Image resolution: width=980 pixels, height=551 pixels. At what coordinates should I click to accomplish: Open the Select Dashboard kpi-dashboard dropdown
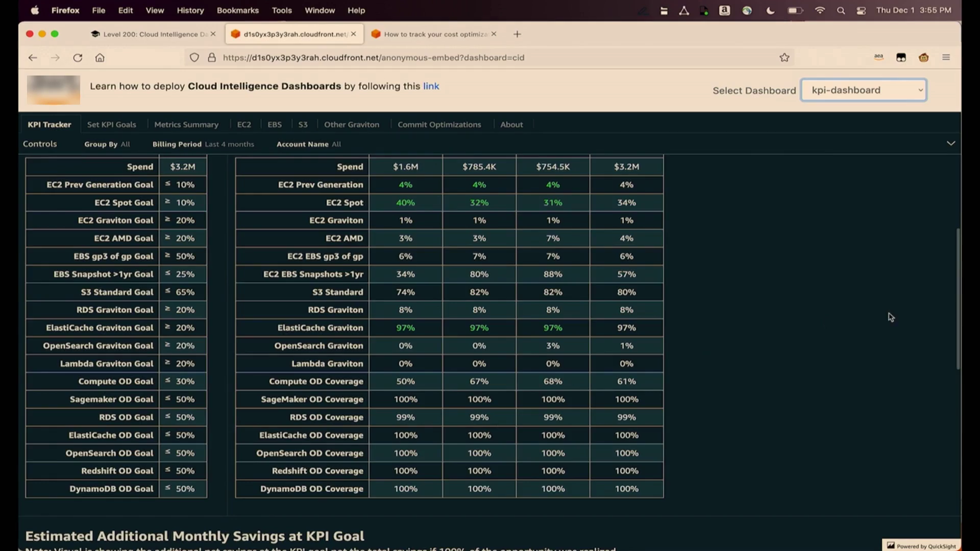click(863, 90)
